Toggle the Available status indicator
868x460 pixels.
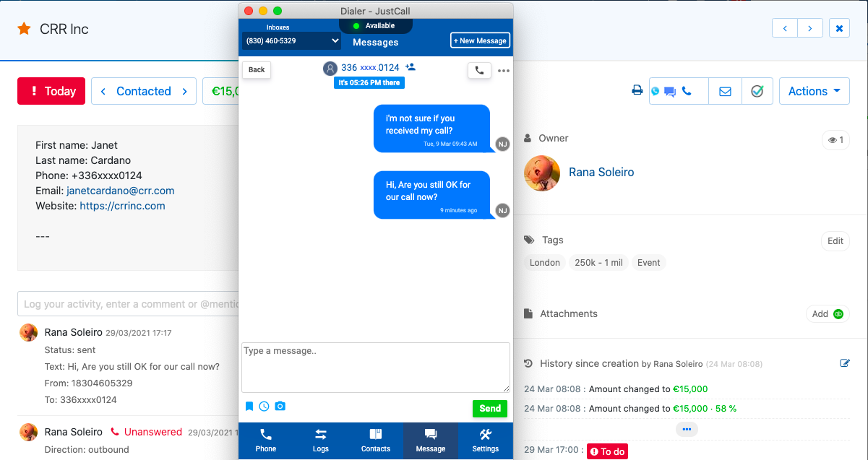[375, 26]
